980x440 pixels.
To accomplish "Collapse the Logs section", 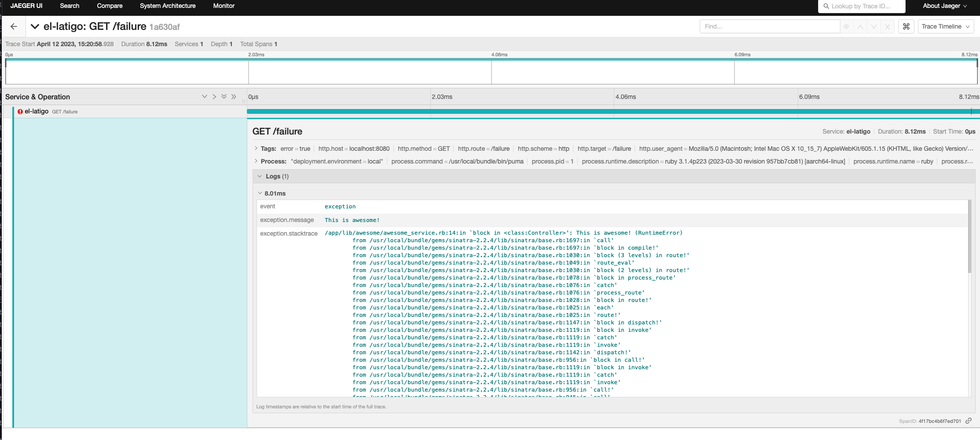I will pos(260,176).
